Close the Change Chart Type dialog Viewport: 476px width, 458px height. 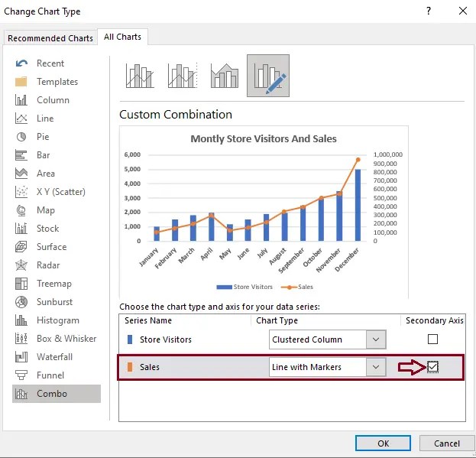point(463,11)
